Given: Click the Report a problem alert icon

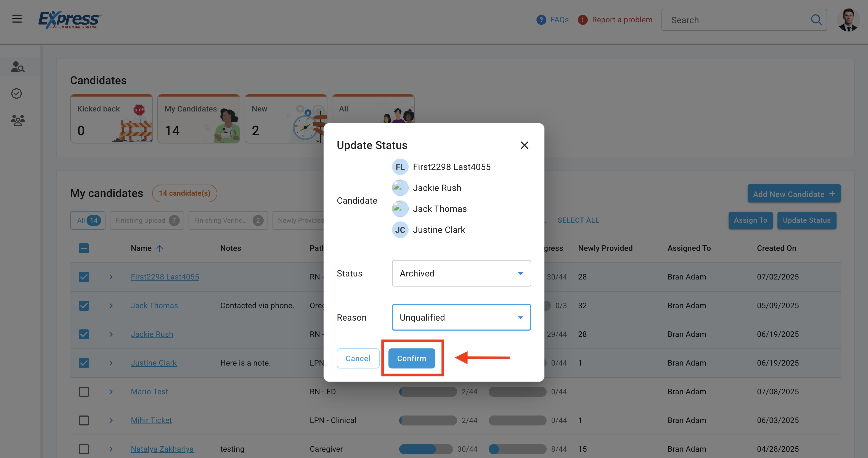Looking at the screenshot, I should [x=583, y=20].
